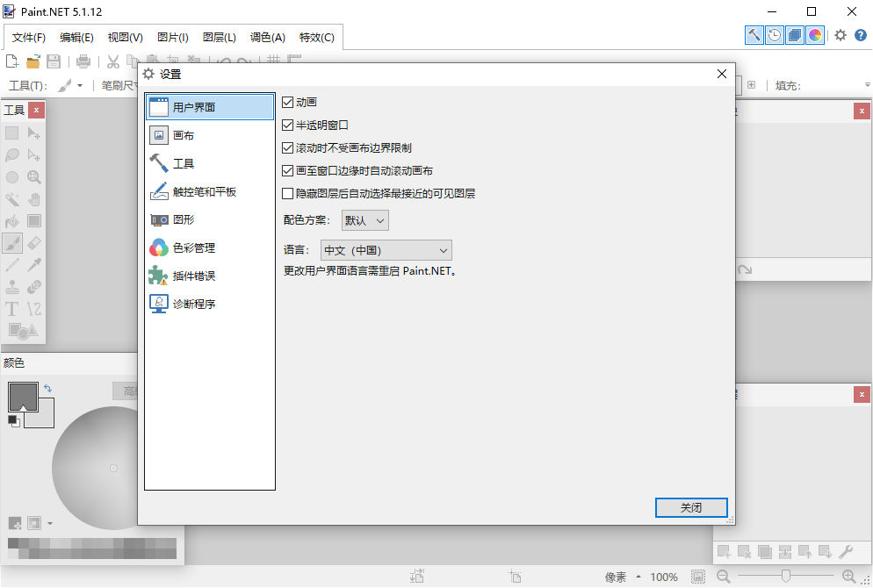Enable 隐藏图层后自动选择最接近的可见图层
873x588 pixels.
pyautogui.click(x=287, y=192)
